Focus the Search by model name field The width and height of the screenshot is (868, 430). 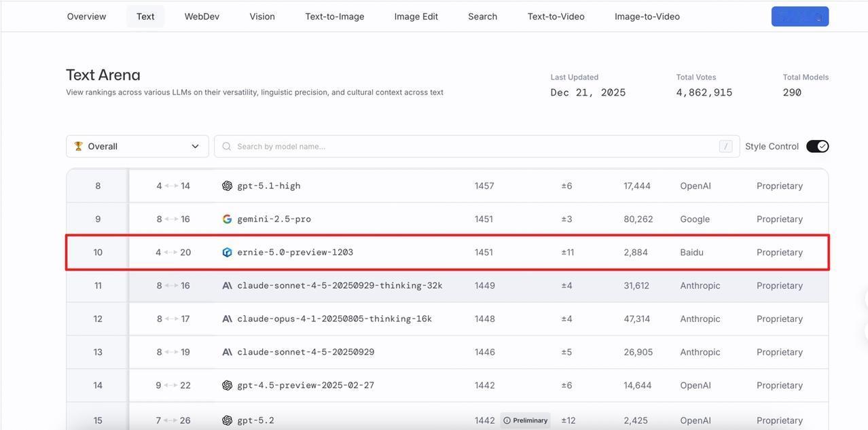click(475, 147)
